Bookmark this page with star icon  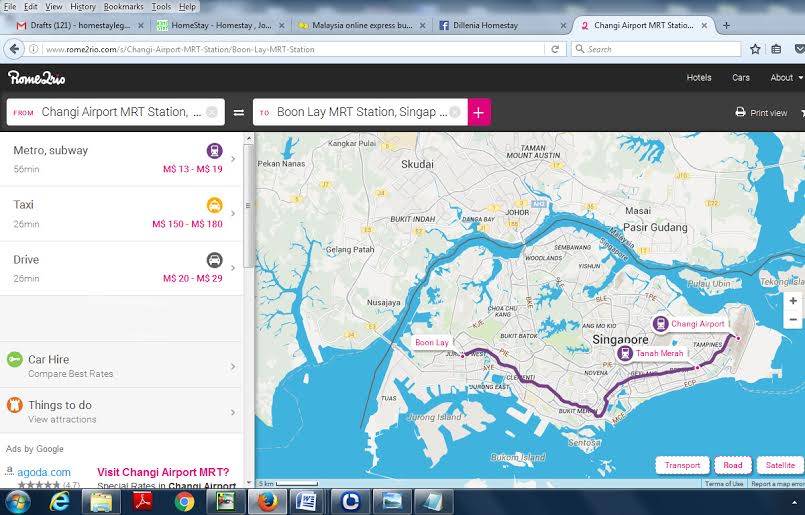[x=755, y=49]
